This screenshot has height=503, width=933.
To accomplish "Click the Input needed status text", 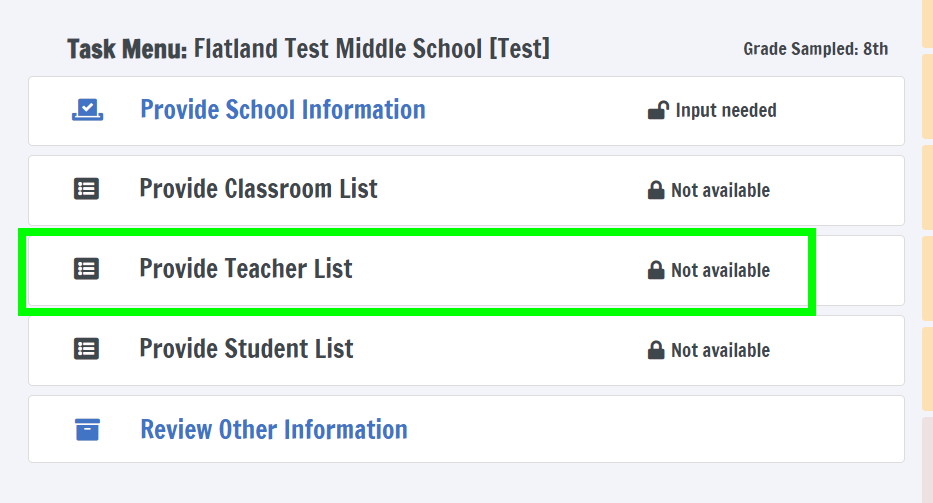I will [x=726, y=110].
